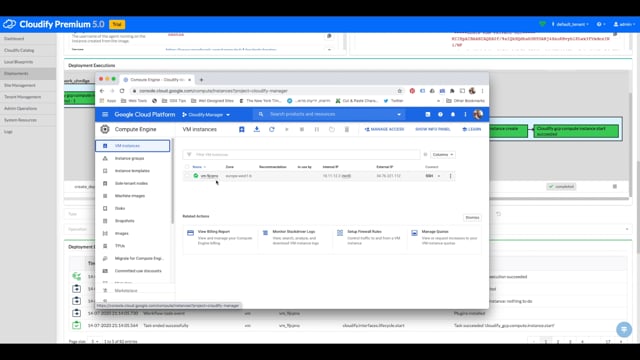Click the browser Reload button
The image size is (640, 360).
(122, 91)
